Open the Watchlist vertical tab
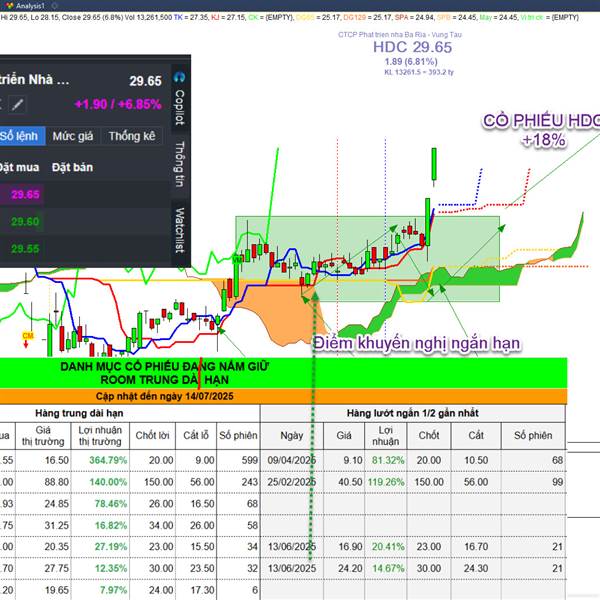The height and width of the screenshot is (600, 600). [x=180, y=230]
